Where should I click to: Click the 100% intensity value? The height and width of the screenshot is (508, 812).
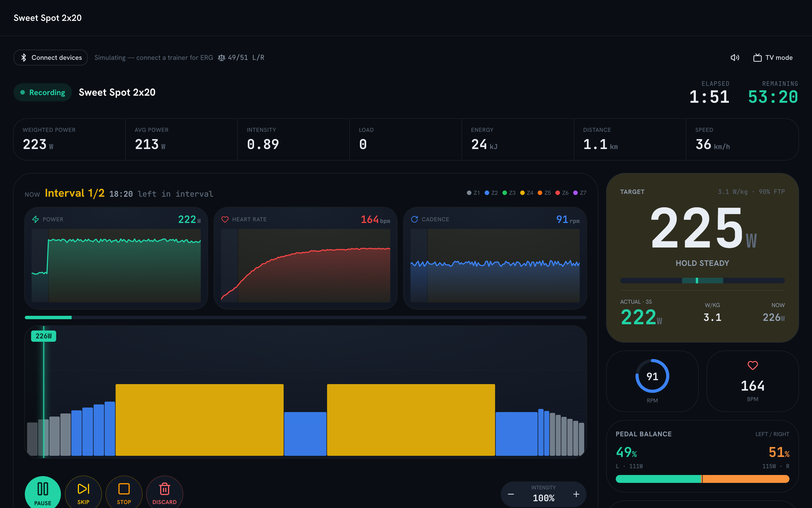click(x=544, y=498)
